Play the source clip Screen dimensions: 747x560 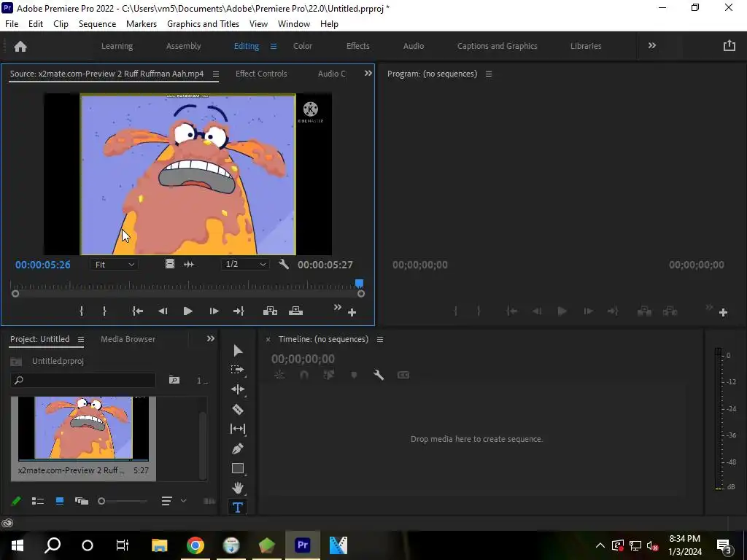(x=187, y=311)
